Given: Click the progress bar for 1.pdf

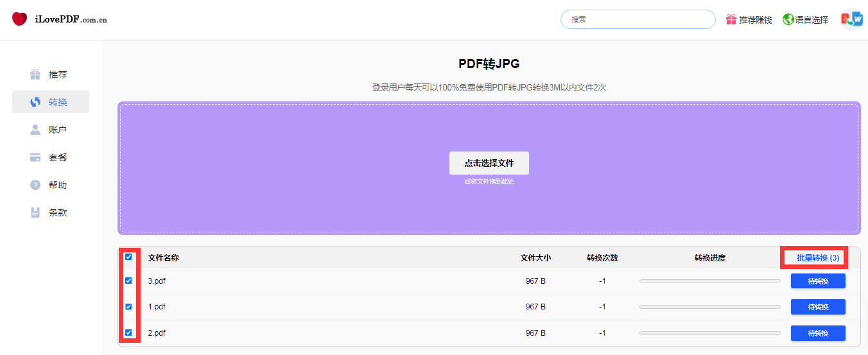Looking at the screenshot, I should pyautogui.click(x=709, y=307).
